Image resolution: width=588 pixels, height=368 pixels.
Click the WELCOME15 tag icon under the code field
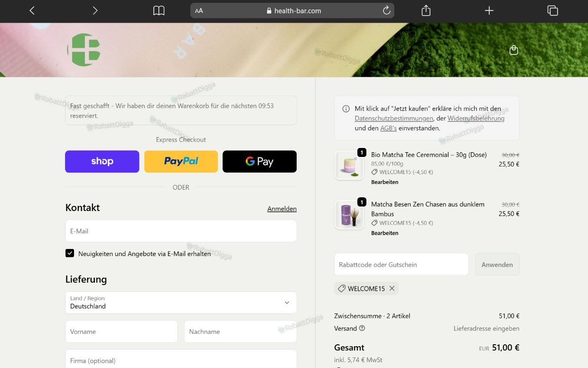341,288
